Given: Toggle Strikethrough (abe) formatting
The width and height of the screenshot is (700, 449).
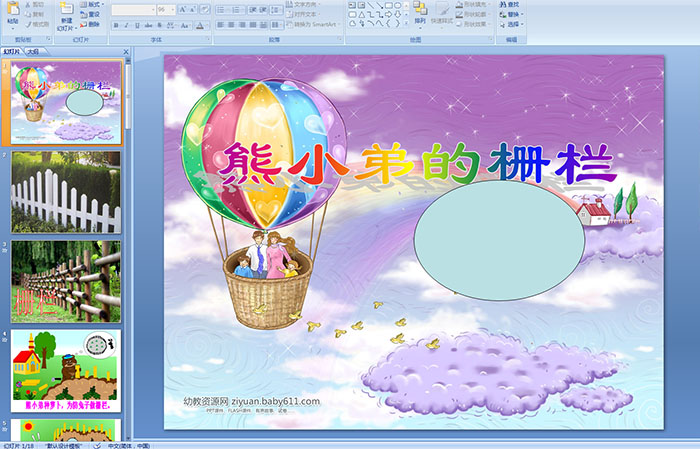Looking at the screenshot, I should coord(148,25).
